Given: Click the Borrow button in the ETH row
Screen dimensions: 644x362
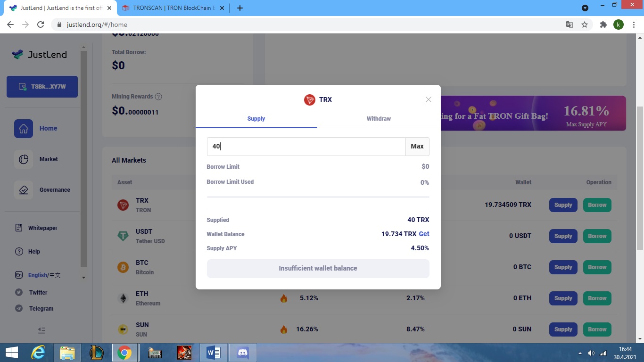Looking at the screenshot, I should pos(597,298).
